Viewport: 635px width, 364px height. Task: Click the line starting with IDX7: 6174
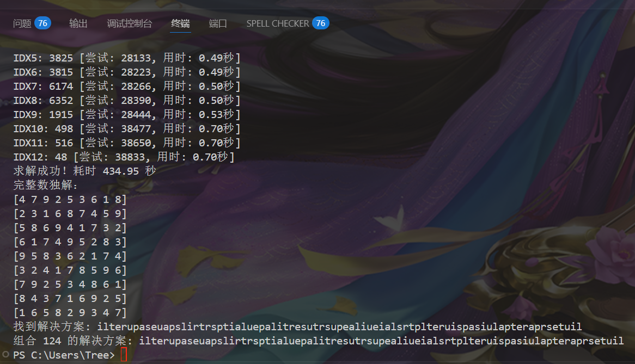(127, 86)
